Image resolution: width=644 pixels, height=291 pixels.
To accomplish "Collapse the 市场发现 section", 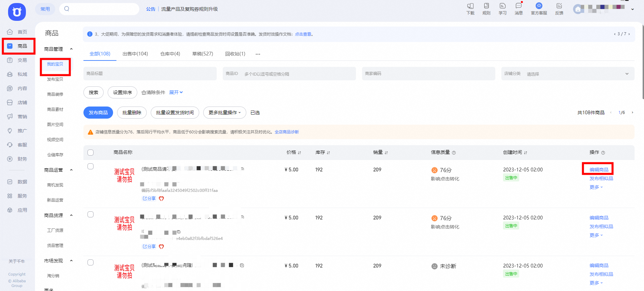I will point(71,261).
